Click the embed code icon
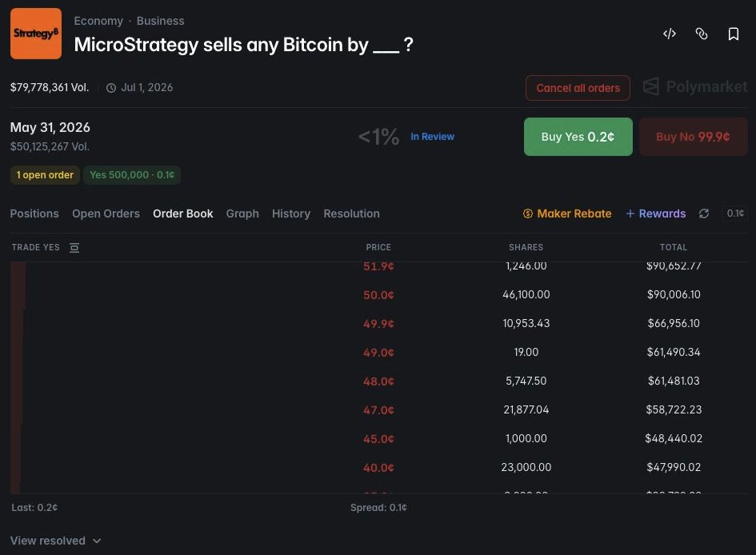The width and height of the screenshot is (756, 555). point(670,34)
